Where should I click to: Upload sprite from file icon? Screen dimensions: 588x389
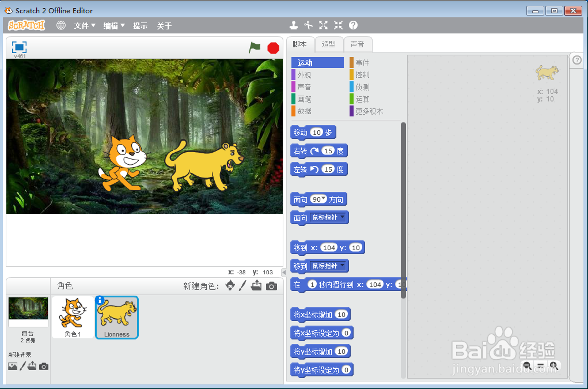(x=256, y=285)
